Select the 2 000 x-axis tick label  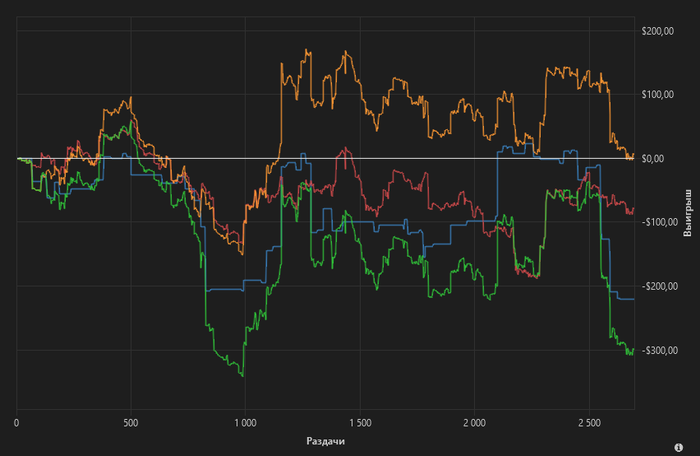pyautogui.click(x=474, y=423)
